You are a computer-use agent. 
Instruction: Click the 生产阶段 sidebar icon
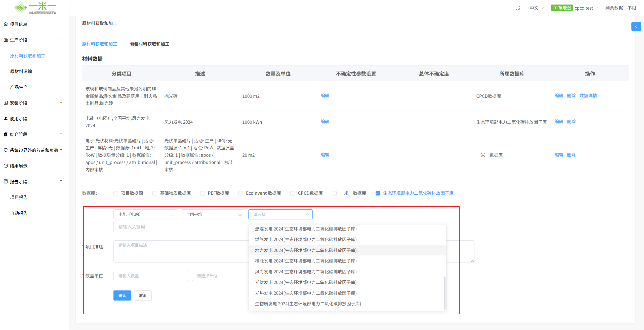click(6, 40)
